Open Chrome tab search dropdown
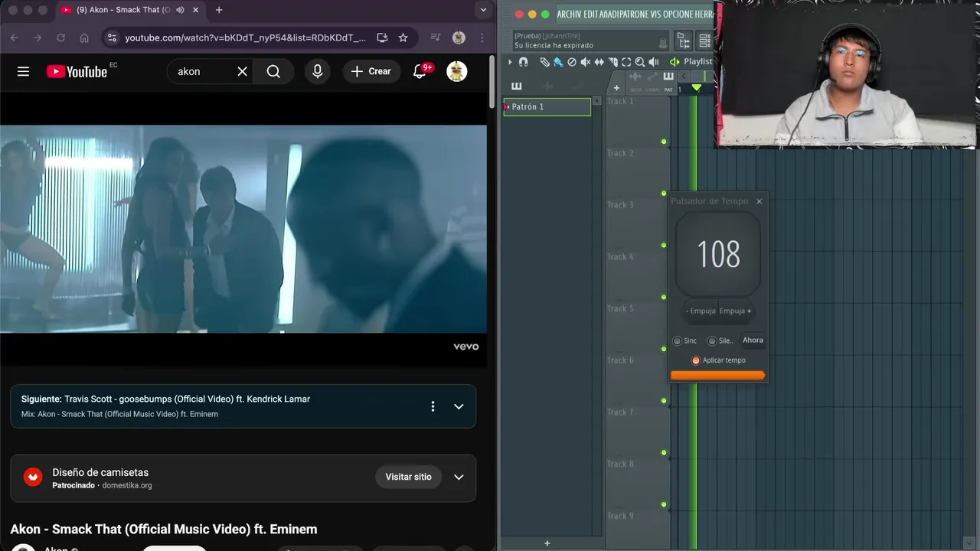The height and width of the screenshot is (551, 980). click(482, 10)
